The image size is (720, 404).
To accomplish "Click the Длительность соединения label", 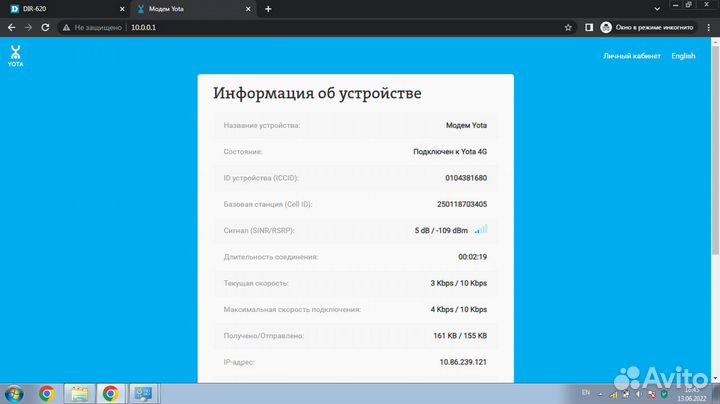I will tap(271, 257).
